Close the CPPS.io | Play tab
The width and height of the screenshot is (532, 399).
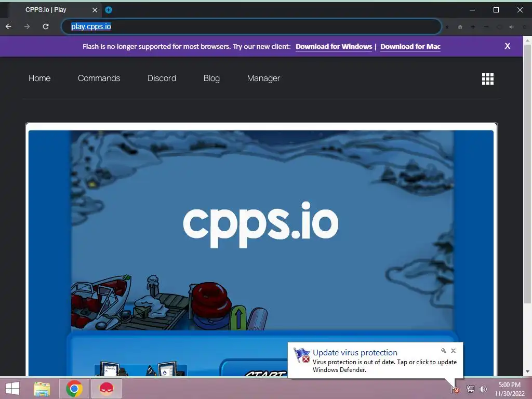pos(95,10)
